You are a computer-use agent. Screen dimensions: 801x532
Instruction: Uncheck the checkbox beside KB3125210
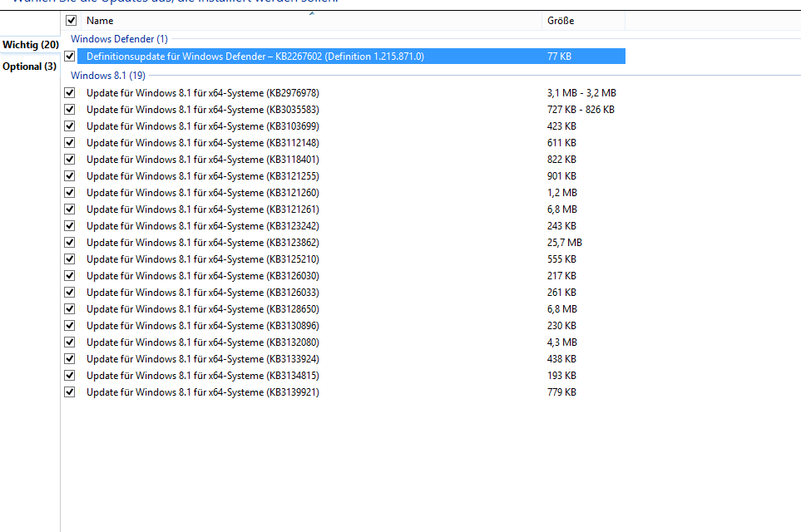click(70, 259)
